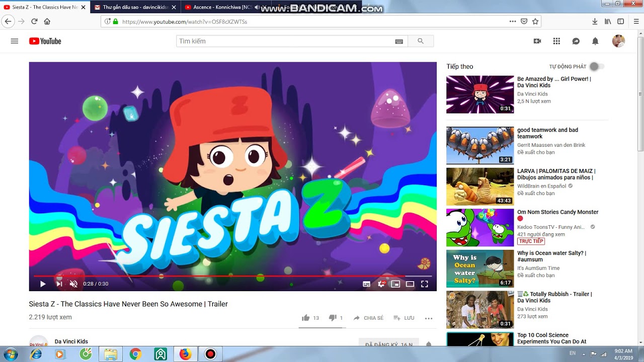Screen dimensions: 644x362
Task: Dislike the video with thumbs down
Action: tap(333, 318)
